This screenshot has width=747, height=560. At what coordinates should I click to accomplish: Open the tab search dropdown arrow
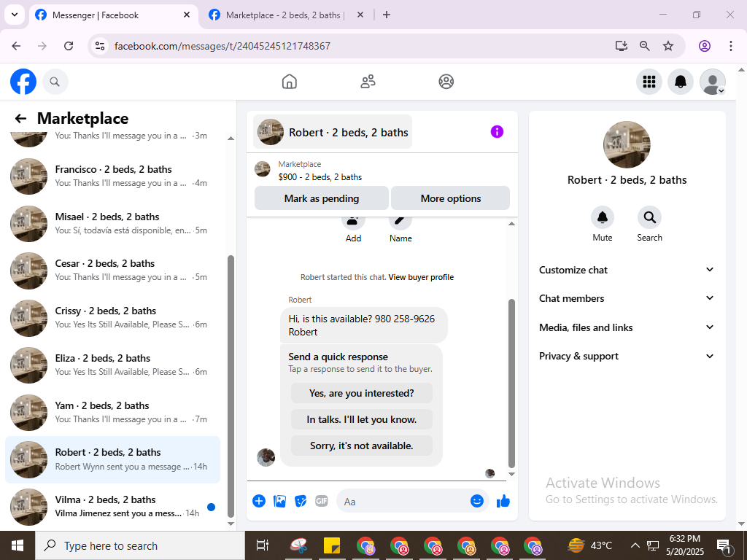(15, 15)
